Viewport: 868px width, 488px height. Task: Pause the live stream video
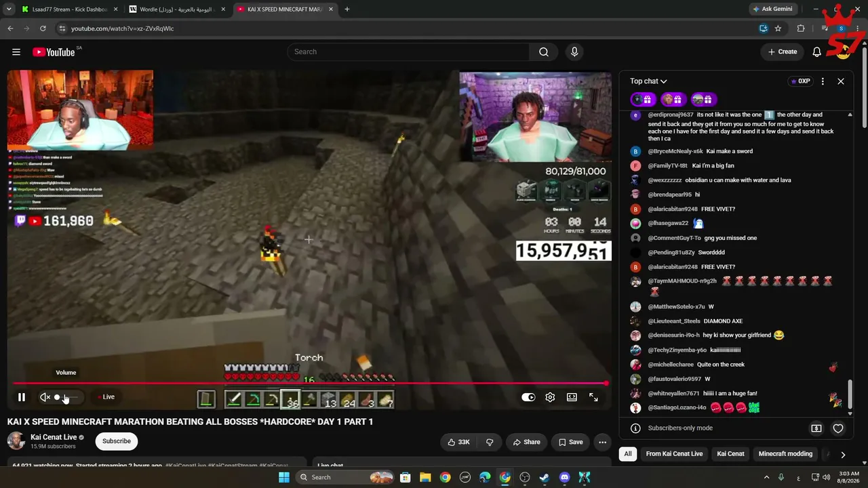22,397
